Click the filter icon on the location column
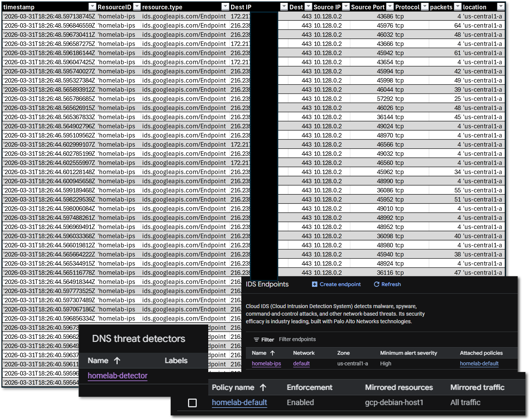This screenshot has width=530, height=420. [501, 7]
